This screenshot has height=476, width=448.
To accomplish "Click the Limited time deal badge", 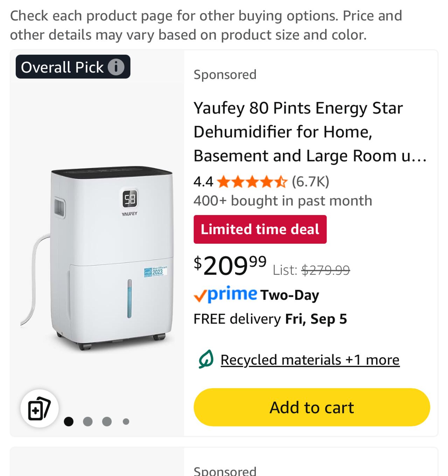I will tap(260, 229).
